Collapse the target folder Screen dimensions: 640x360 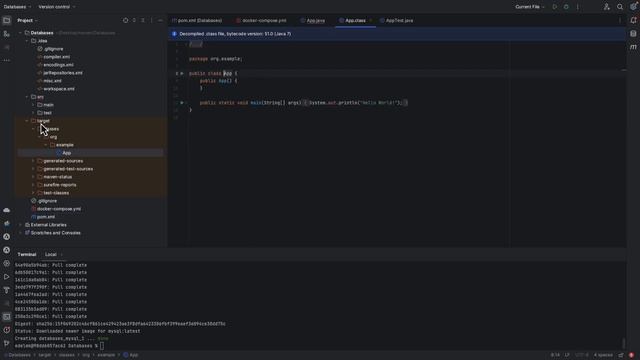(27, 121)
